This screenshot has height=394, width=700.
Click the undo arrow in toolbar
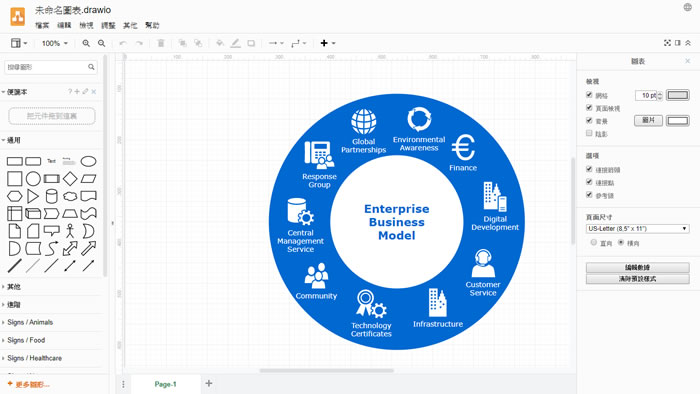tap(123, 43)
